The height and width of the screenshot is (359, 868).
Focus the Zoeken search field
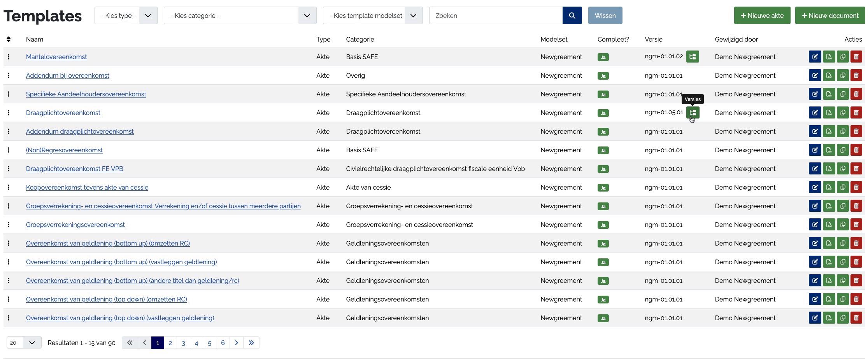pyautogui.click(x=495, y=16)
